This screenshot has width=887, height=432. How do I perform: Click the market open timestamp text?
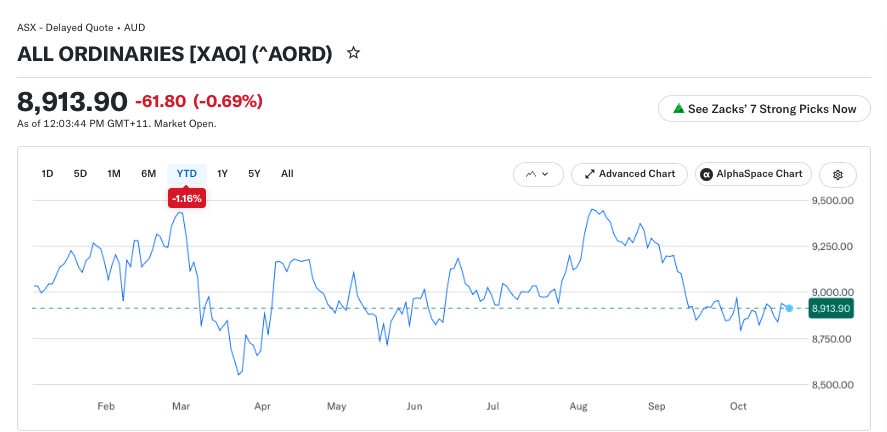pos(117,124)
